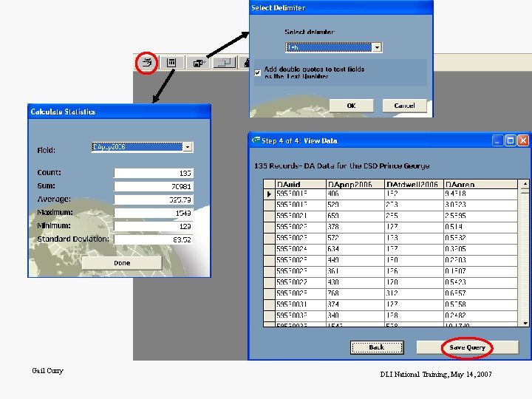Click the Minimum value field showing 129
The height and width of the screenshot is (399, 532).
point(154,226)
